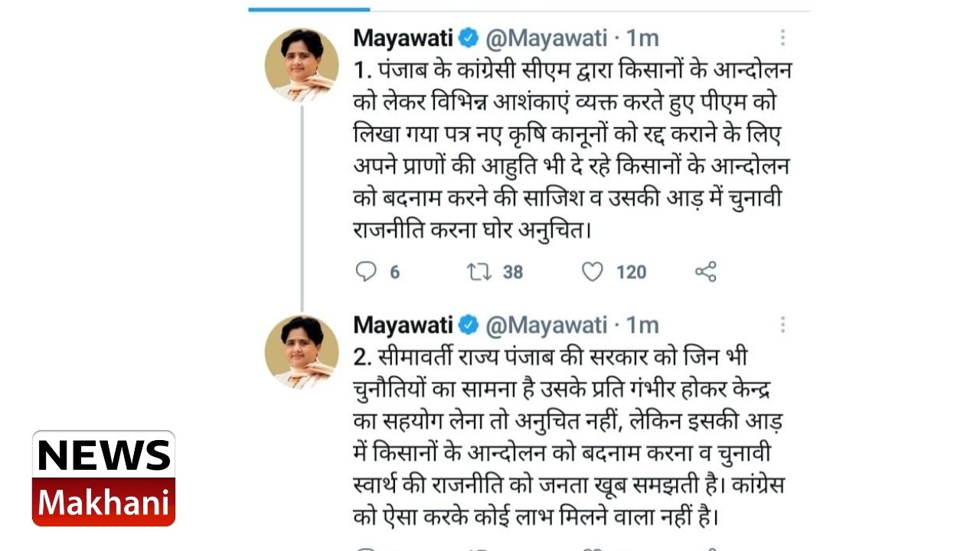Click the retweet count 38

pos(512,272)
